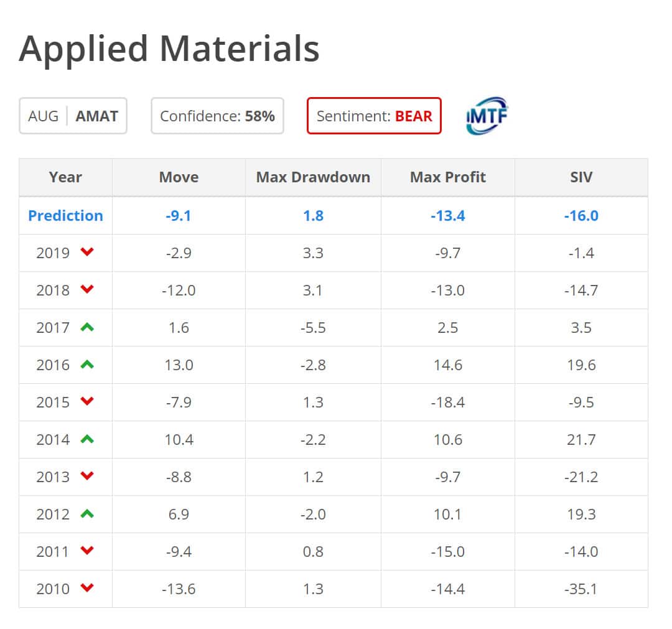Click the SIV column header
The height and width of the screenshot is (629, 672).
[x=581, y=177]
